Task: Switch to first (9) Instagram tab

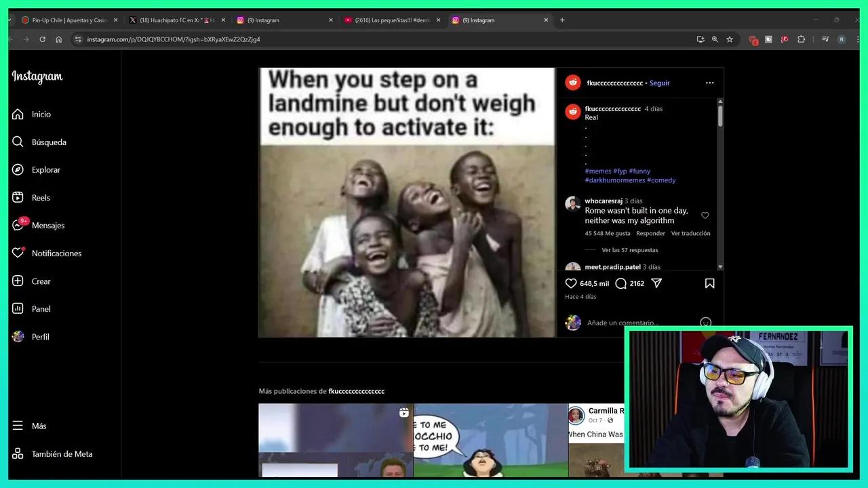Action: [x=283, y=20]
